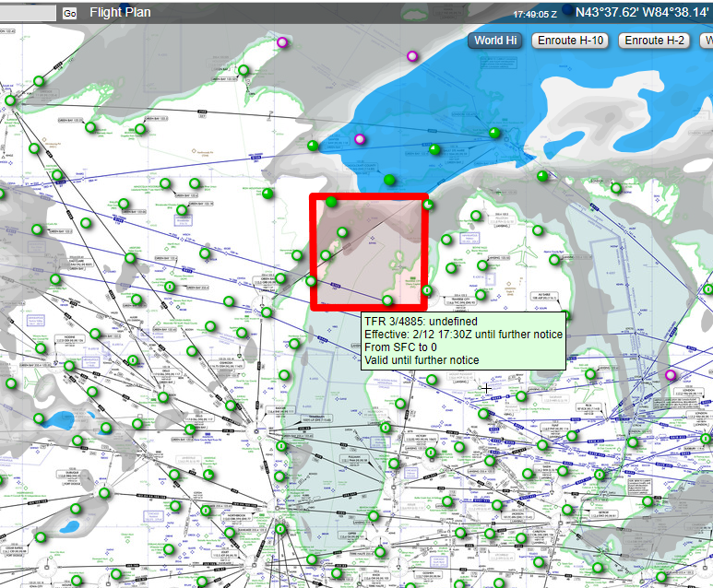Click the TFR 3/4885 tooltip text
This screenshot has width=713, height=588.
tap(421, 322)
